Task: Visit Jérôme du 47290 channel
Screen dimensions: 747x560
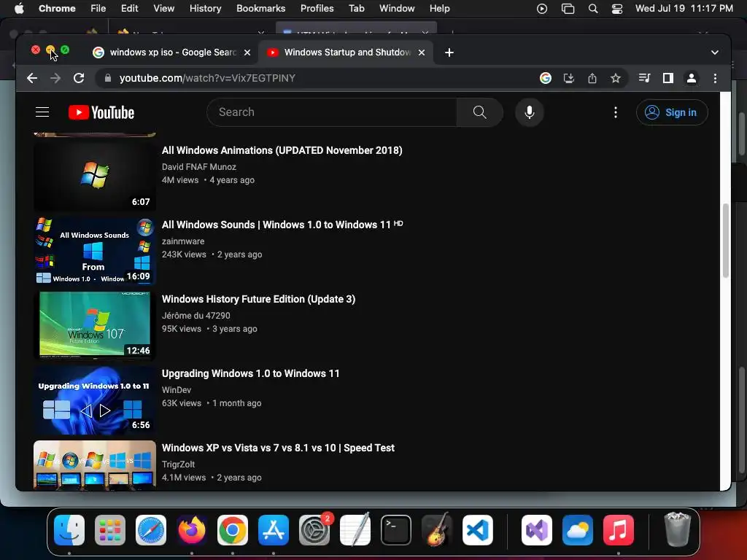Action: coord(196,315)
